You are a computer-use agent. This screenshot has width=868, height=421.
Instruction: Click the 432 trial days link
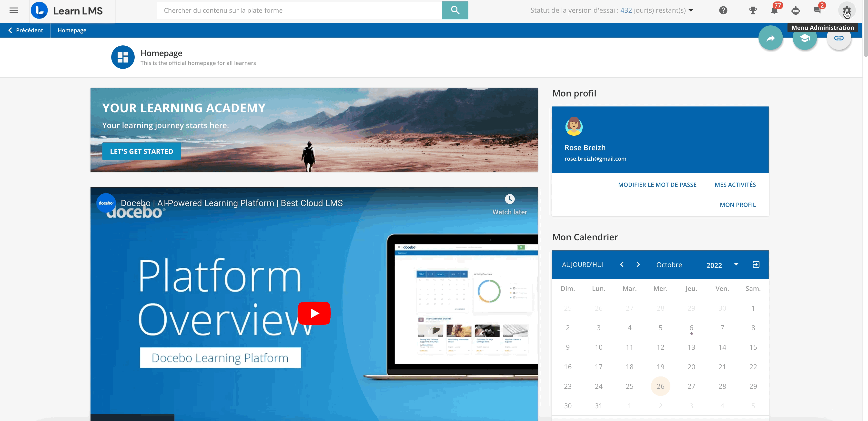coord(626,11)
